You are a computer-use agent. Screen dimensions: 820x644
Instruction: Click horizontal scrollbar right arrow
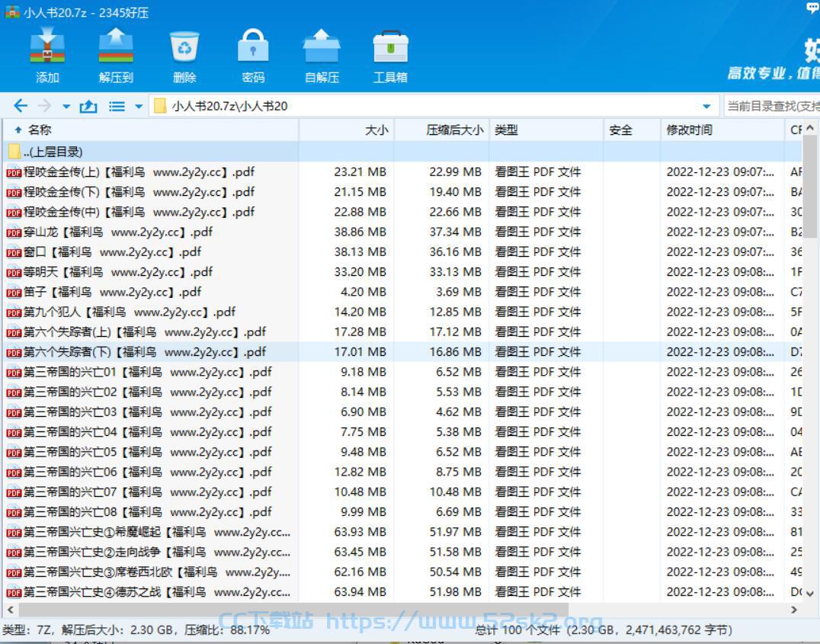tap(794, 610)
